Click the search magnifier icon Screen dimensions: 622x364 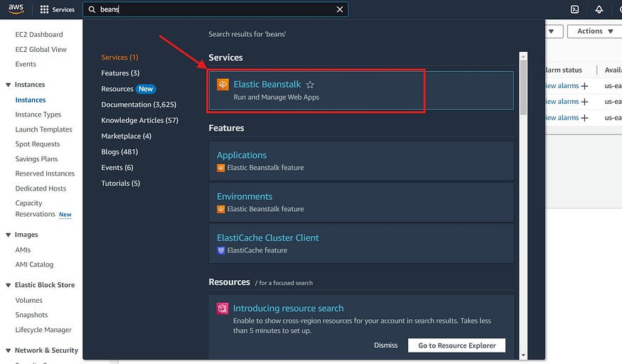click(92, 9)
